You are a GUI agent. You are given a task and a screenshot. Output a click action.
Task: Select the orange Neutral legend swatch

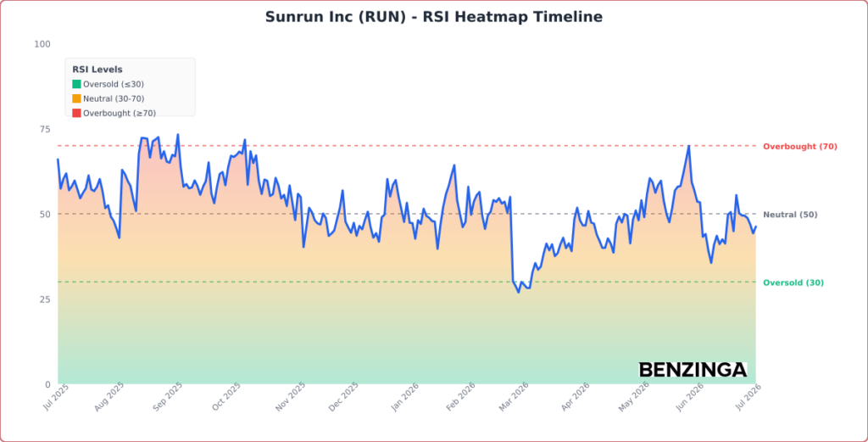click(76, 98)
